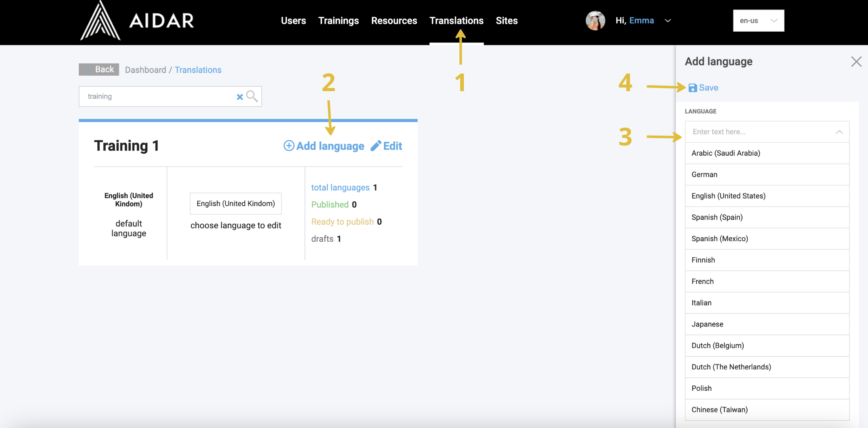The image size is (868, 428).
Task: Click the floppy disk Save icon
Action: (693, 88)
